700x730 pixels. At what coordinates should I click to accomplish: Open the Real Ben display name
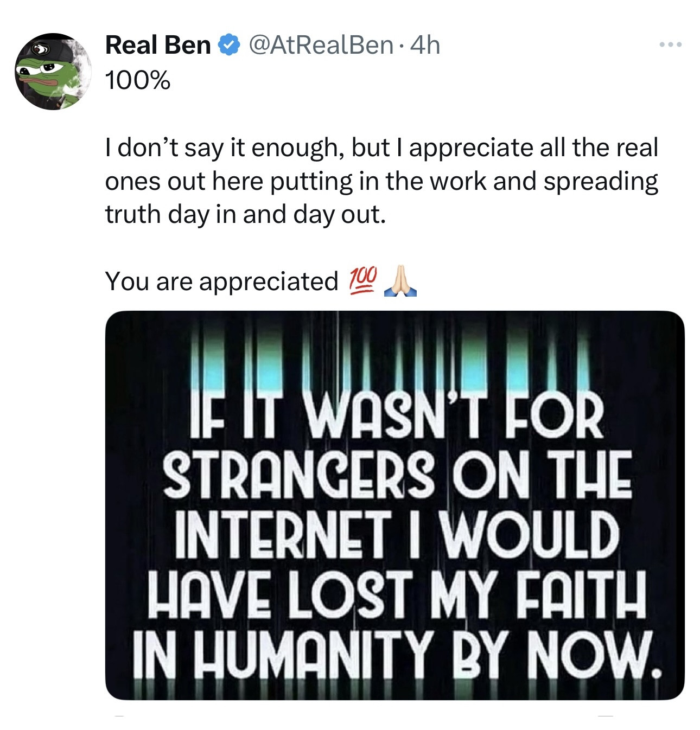[x=158, y=45]
